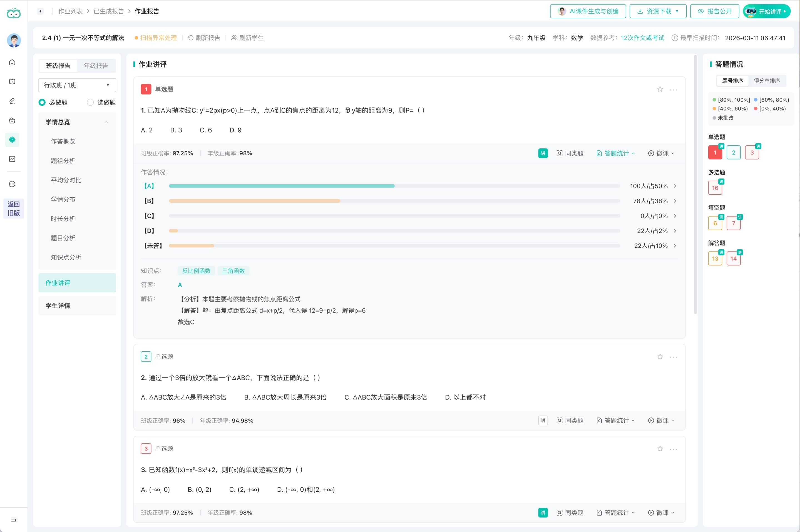Open the 资源下载 dropdown
The width and height of the screenshot is (800, 532).
coord(658,11)
